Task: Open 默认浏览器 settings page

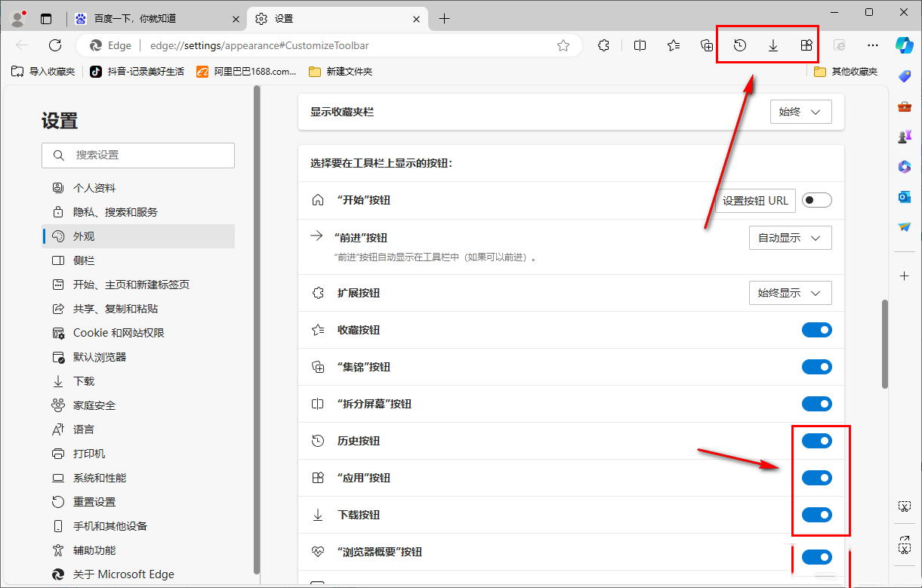Action: 138,357
